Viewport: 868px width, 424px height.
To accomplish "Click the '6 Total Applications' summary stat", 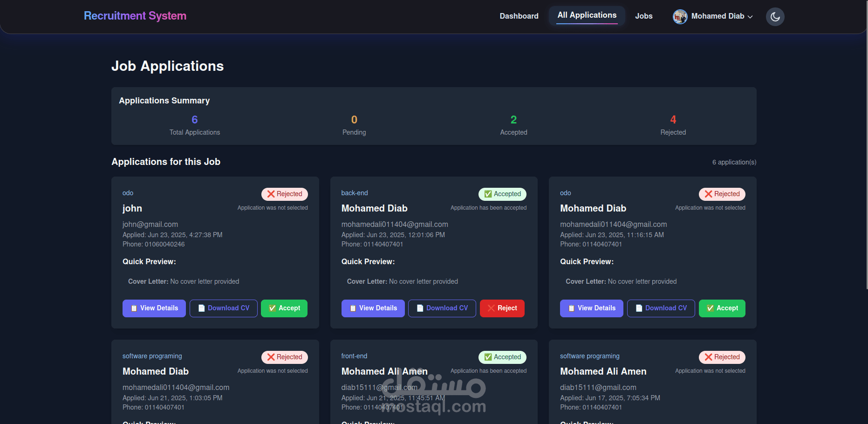I will 195,125.
